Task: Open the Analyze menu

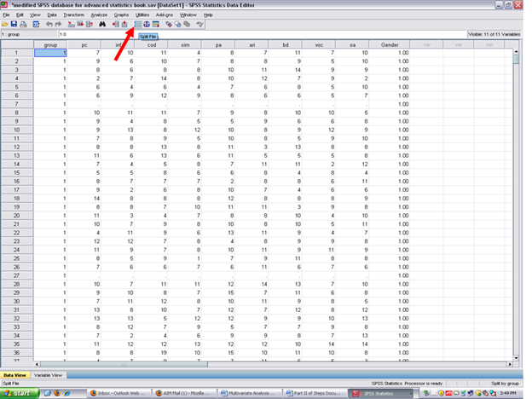Action: coord(98,15)
